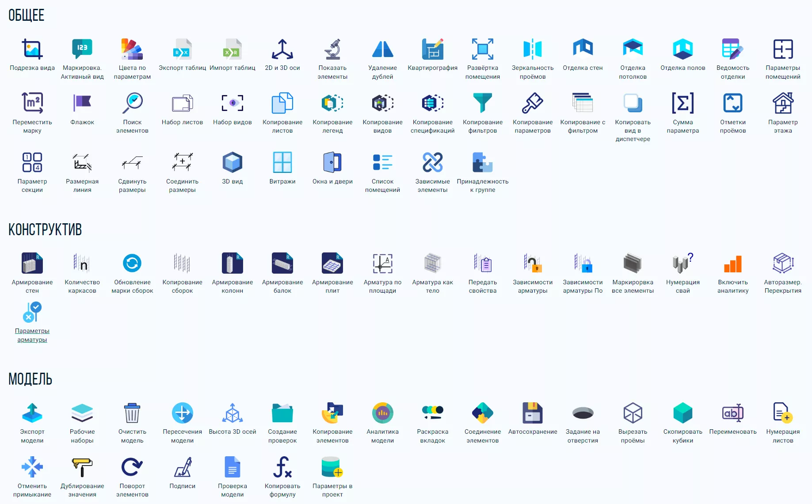Open the 3D вид cube icon
This screenshot has width=812, height=504.
pyautogui.click(x=233, y=162)
